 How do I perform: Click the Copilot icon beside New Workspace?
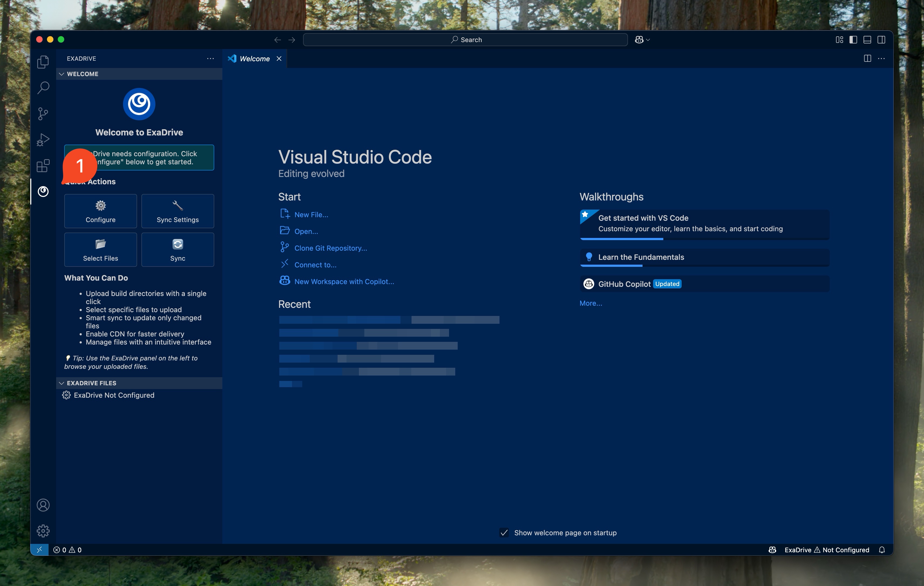pos(285,281)
